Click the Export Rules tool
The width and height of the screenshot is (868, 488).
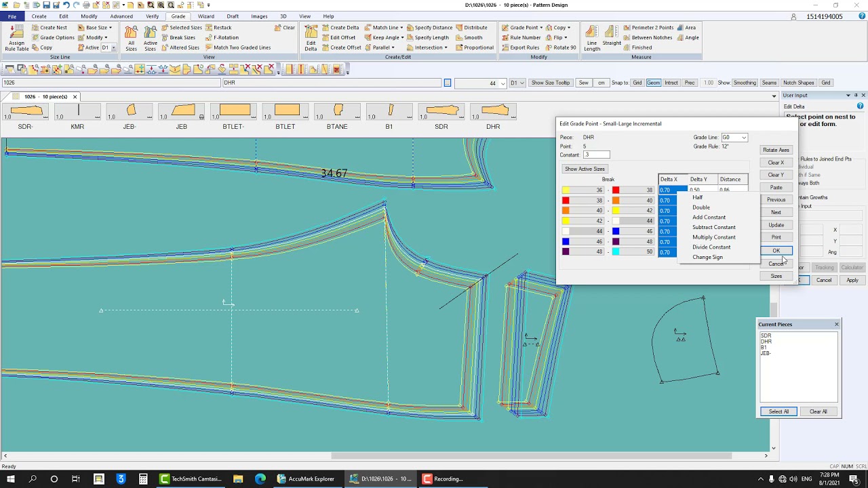(x=520, y=47)
